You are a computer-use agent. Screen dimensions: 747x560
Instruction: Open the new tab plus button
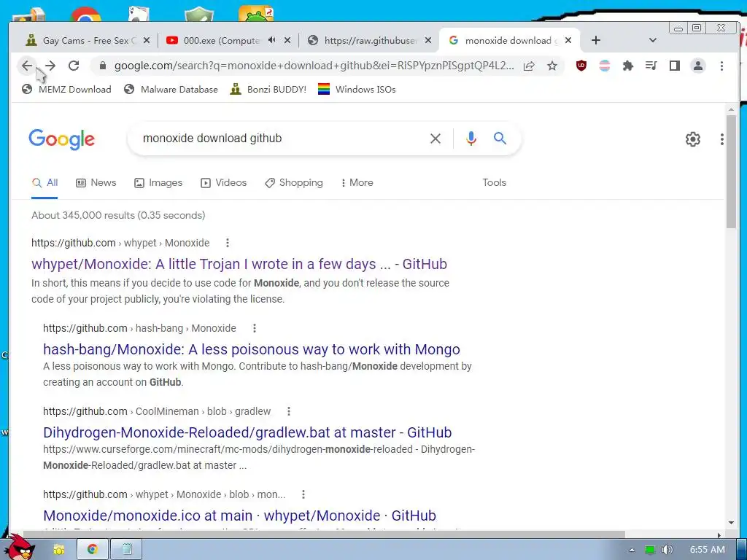point(595,41)
